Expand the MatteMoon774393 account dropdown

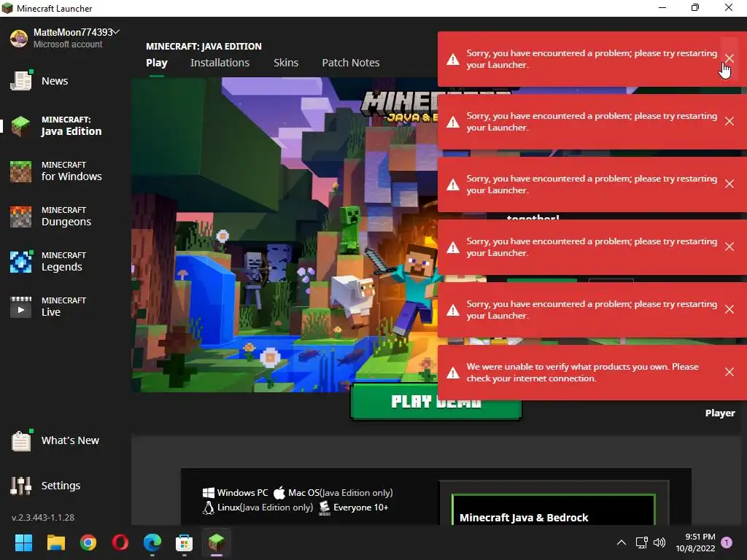(116, 32)
